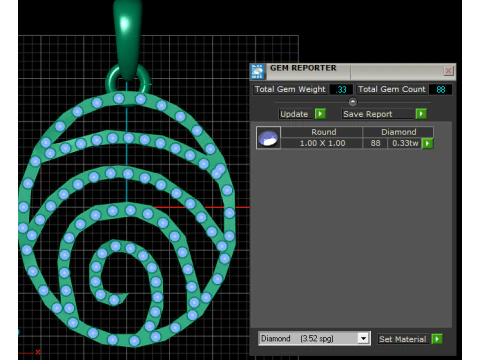
Task: Click the Diamond material header cell
Action: pos(398,132)
